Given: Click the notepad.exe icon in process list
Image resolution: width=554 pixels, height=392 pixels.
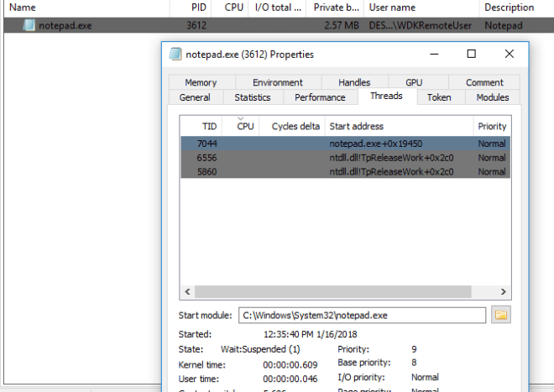Looking at the screenshot, I should (29, 25).
